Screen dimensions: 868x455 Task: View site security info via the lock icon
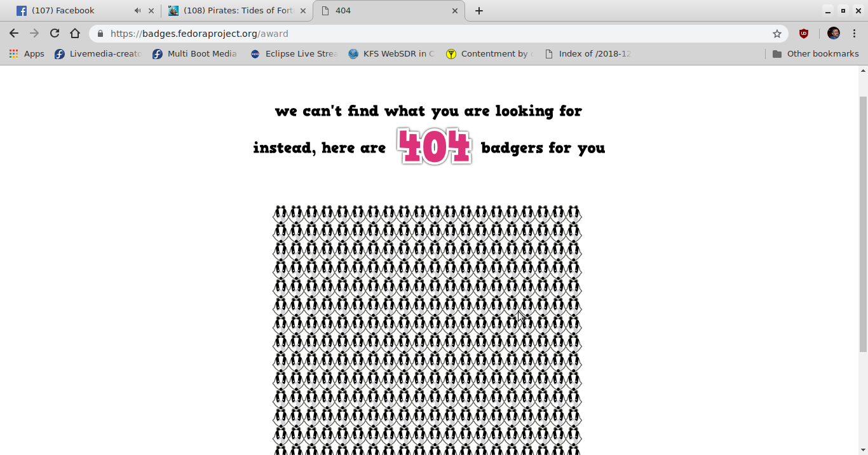(100, 34)
